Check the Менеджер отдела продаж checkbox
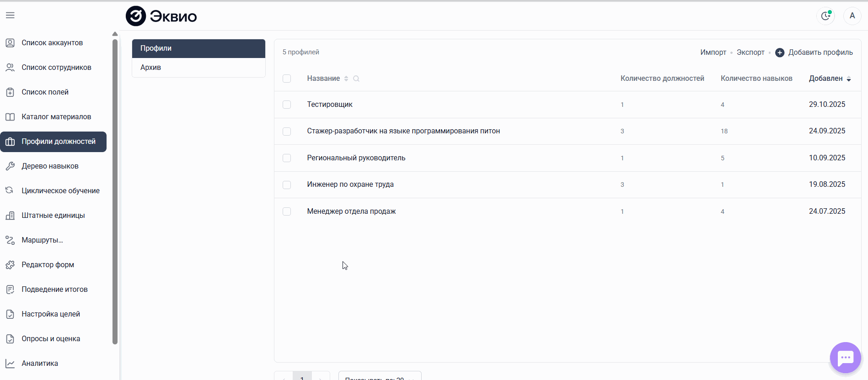The image size is (868, 380). [287, 211]
